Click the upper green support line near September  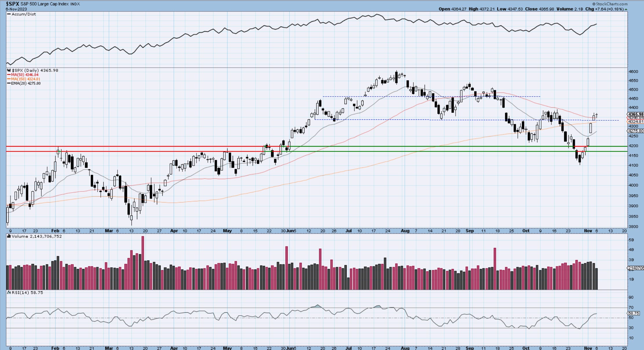pyautogui.click(x=469, y=146)
